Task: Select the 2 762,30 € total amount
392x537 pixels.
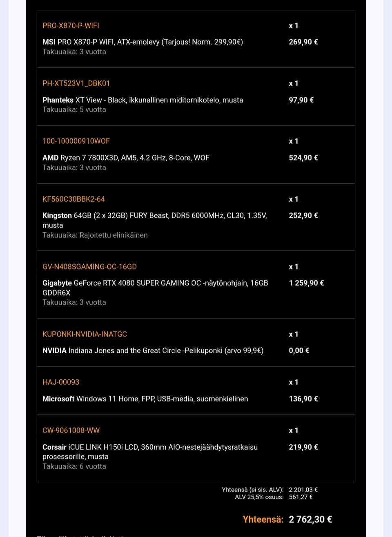Action: click(310, 519)
